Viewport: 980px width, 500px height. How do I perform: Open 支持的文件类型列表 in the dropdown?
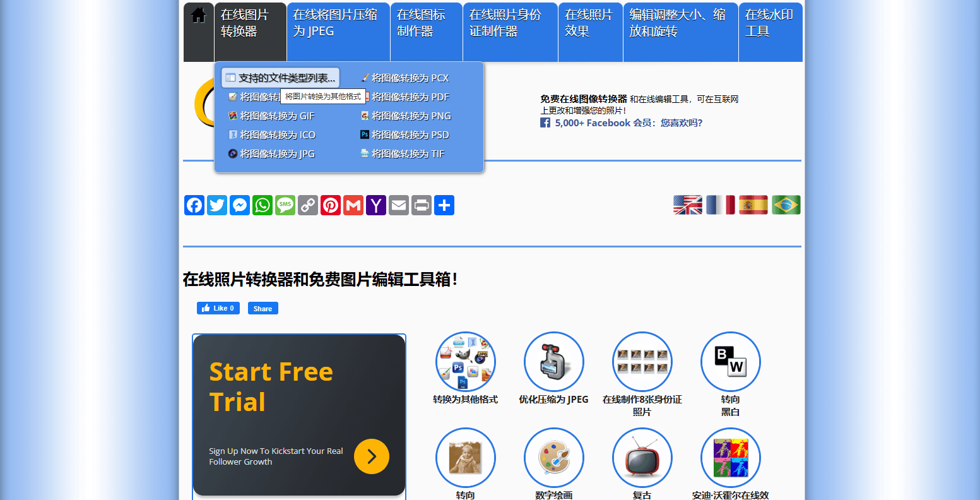tap(280, 76)
